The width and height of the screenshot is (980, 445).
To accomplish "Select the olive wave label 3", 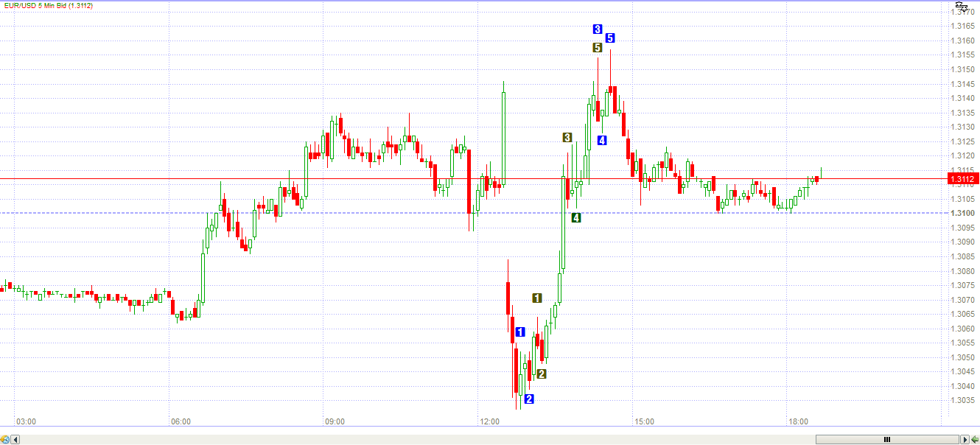I will pyautogui.click(x=567, y=138).
